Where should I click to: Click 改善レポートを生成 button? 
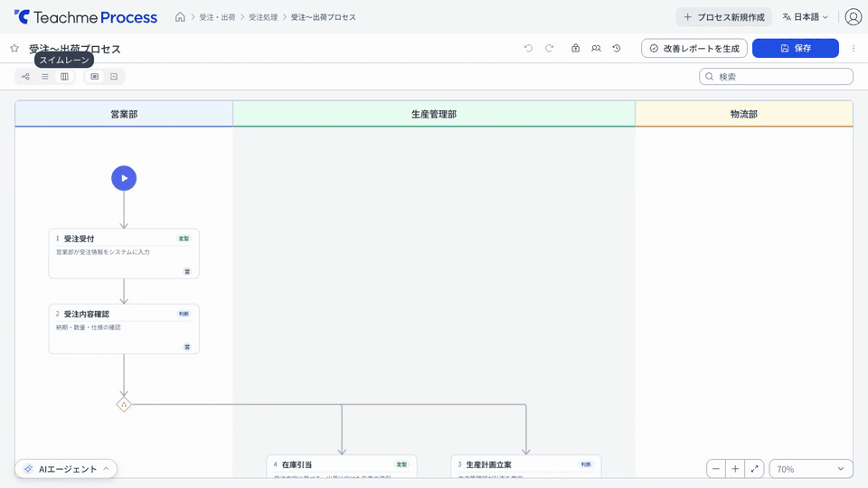pos(694,48)
